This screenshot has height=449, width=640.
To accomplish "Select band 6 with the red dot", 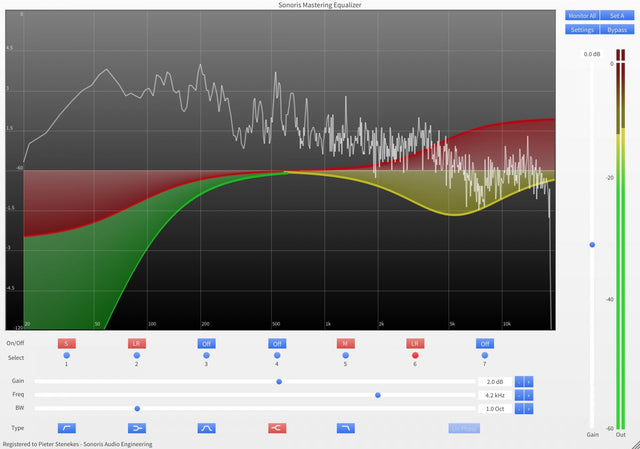I will (x=415, y=355).
